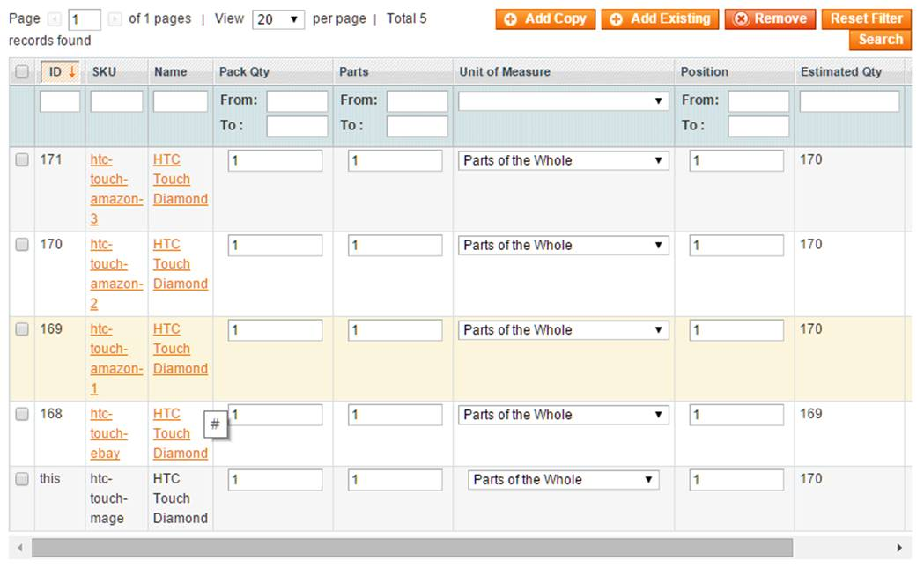Image resolution: width=924 pixels, height=568 pixels.
Task: Open Unit of Measure dropdown for ID 170
Action: tap(564, 245)
